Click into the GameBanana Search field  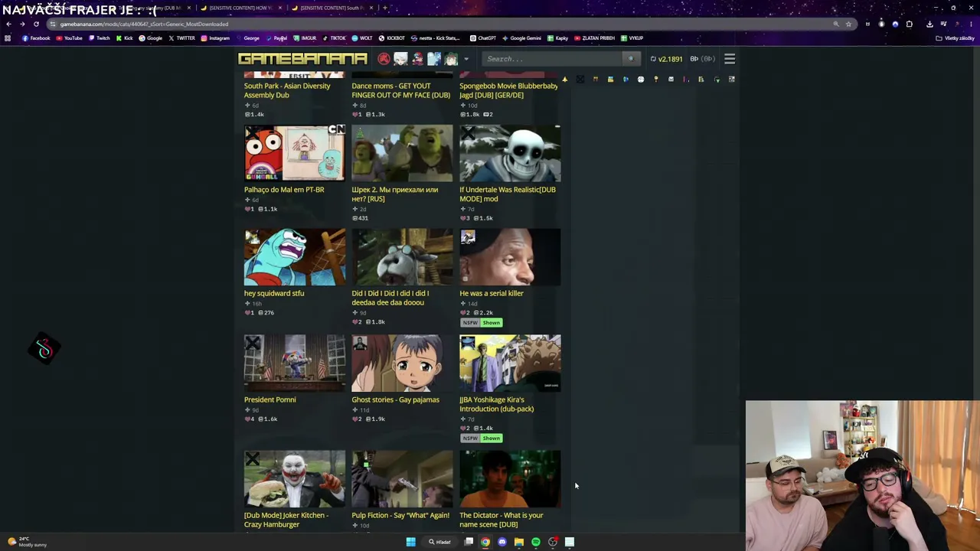[553, 59]
